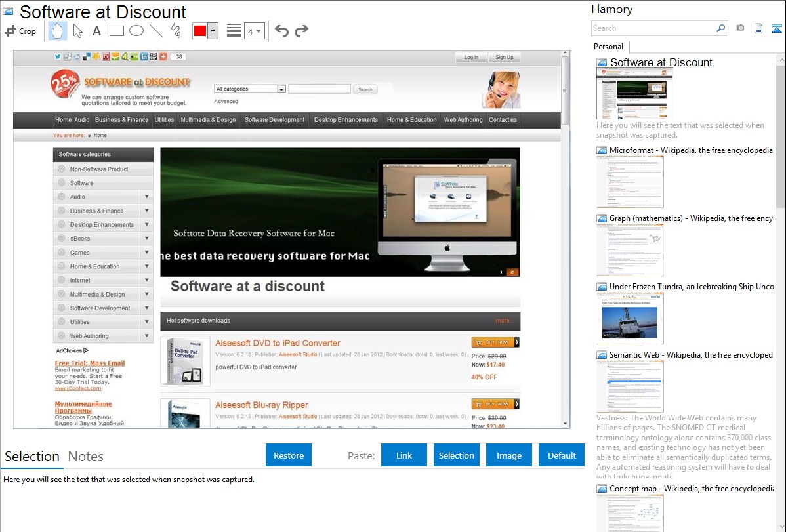Open Multimedia & Design in the nav bar
The image size is (786, 532).
[x=208, y=120]
